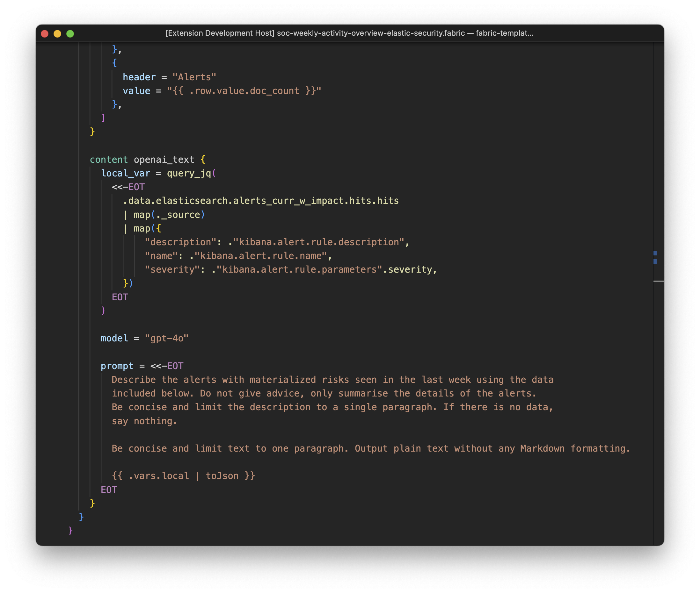Click the "{{ .vars.local | toJson }}" expression
The width and height of the screenshot is (700, 593).
coord(183,475)
